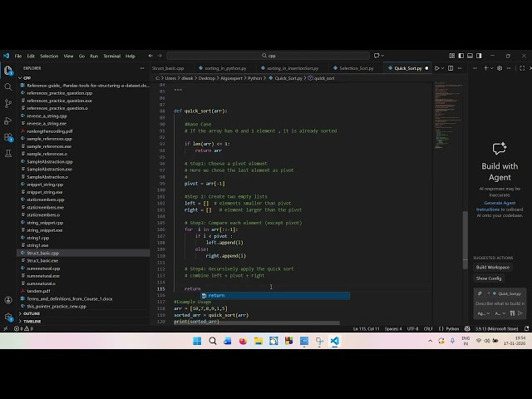Click the editor horizontal scrollbar
This screenshot has width=532, height=399.
pos(257,323)
